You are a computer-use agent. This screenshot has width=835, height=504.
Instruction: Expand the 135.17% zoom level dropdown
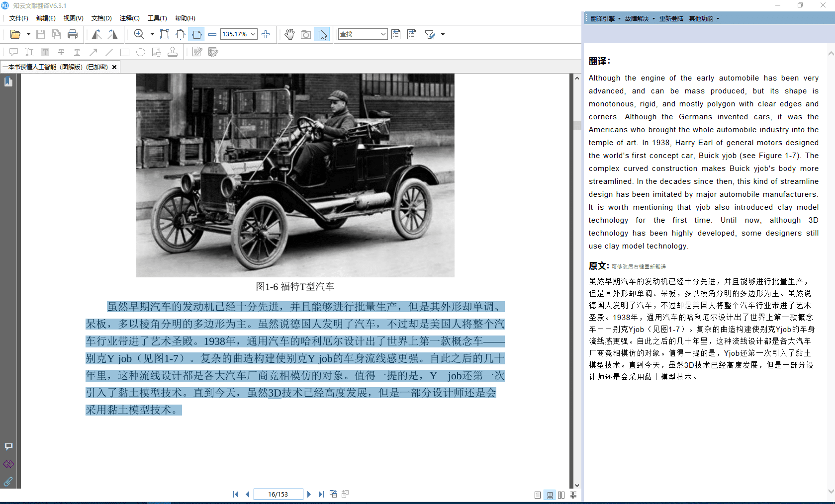click(x=253, y=34)
